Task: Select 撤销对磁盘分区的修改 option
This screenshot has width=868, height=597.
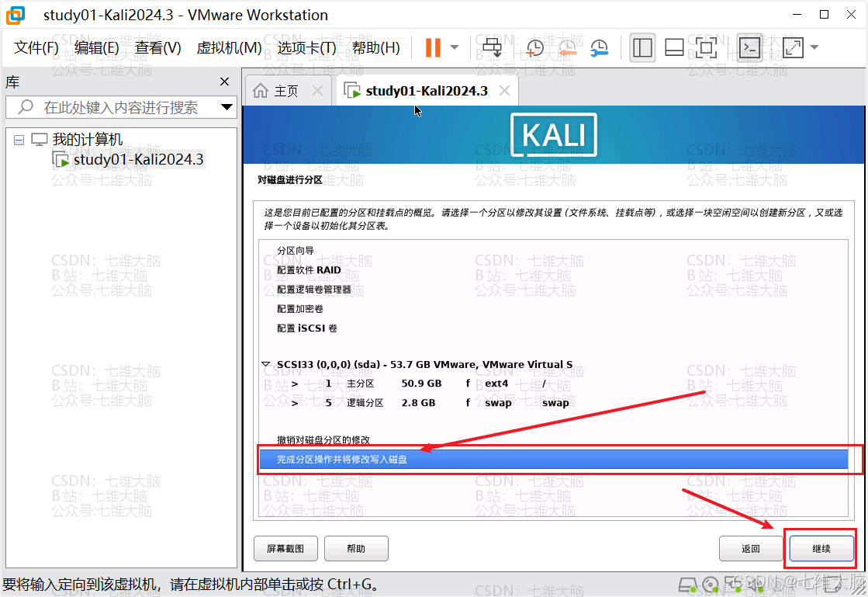Action: 323,439
